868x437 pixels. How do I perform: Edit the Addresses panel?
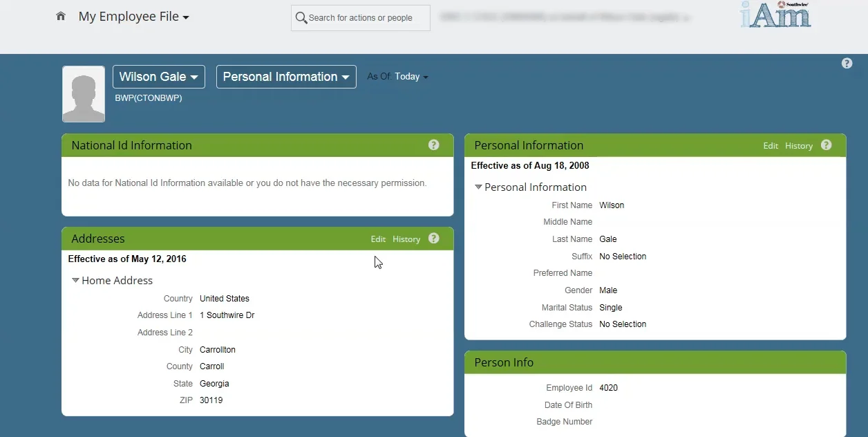point(378,239)
